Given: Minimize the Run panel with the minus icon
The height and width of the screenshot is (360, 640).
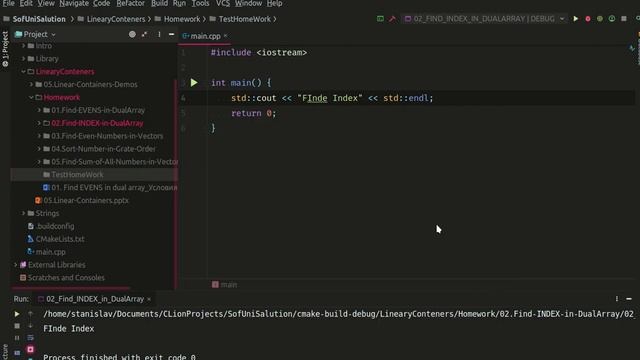Looking at the screenshot, I should click(629, 299).
